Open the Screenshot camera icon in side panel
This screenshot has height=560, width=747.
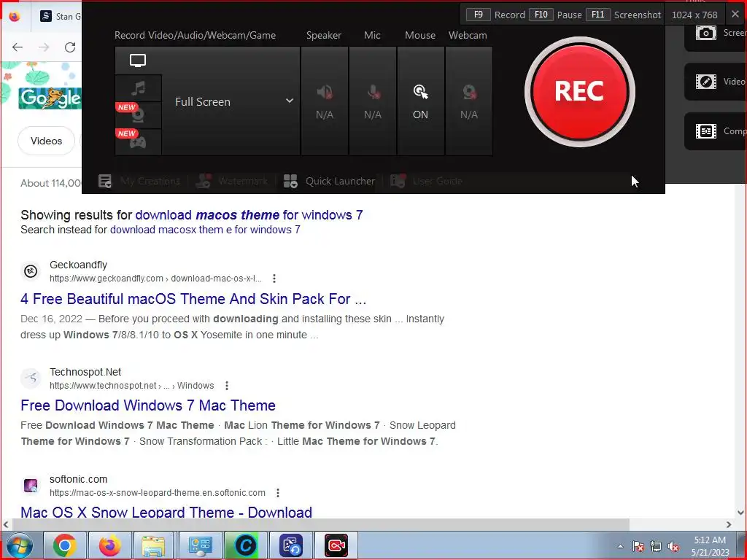[705, 32]
